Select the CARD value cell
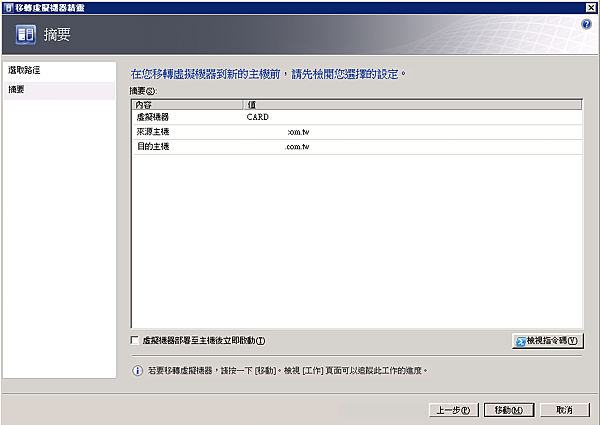 click(x=258, y=117)
